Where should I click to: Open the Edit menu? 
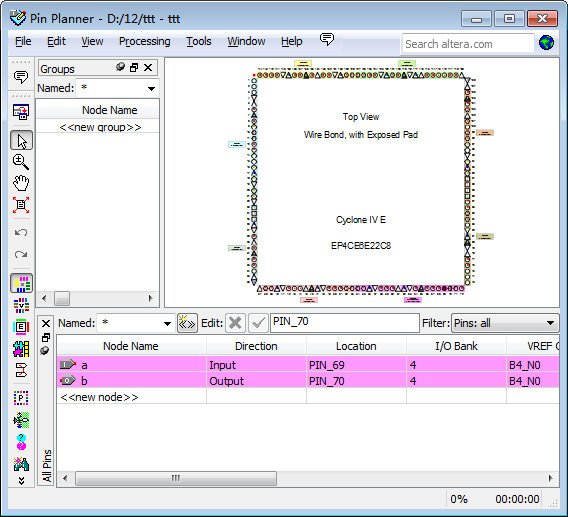click(x=56, y=41)
